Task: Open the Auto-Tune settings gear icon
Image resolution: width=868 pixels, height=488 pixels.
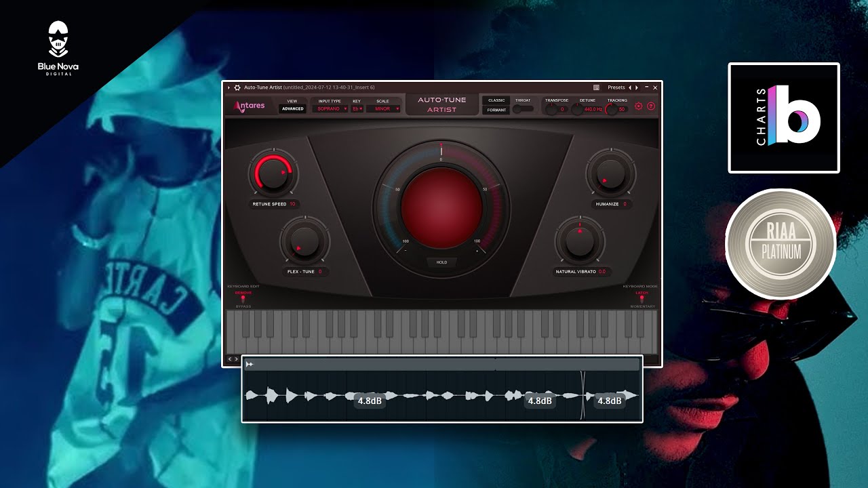Action: point(638,106)
